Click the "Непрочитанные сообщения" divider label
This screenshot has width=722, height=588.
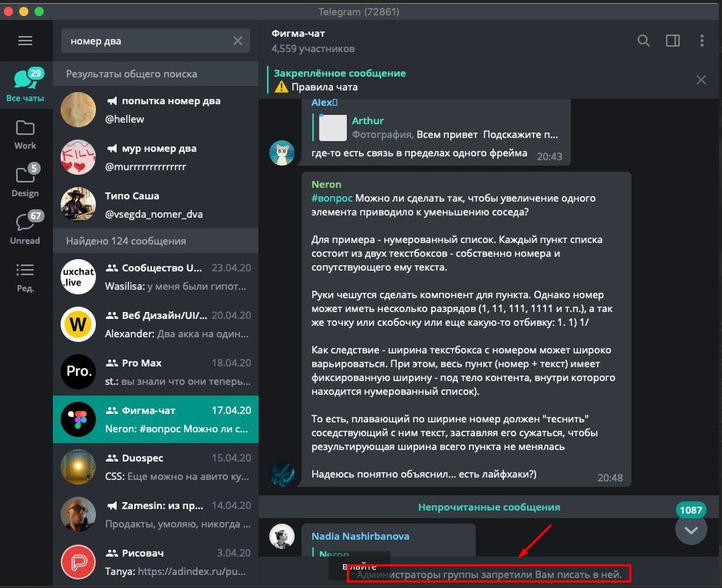[489, 507]
